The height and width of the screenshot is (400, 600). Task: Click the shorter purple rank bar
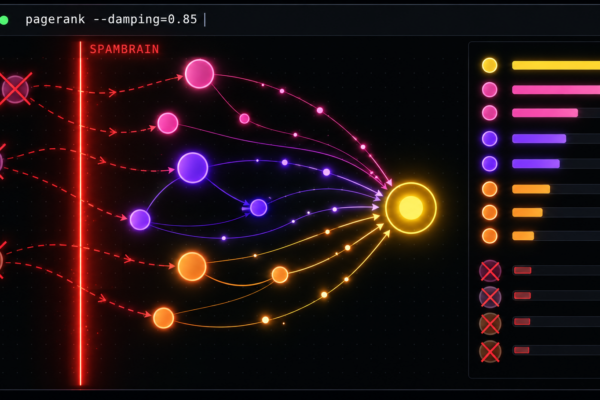tap(536, 164)
